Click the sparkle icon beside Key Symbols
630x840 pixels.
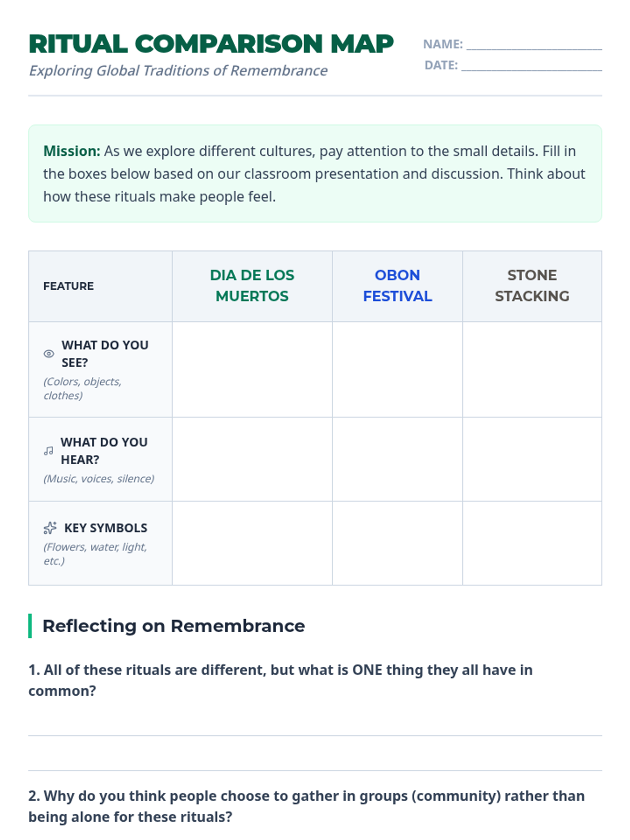tap(50, 528)
